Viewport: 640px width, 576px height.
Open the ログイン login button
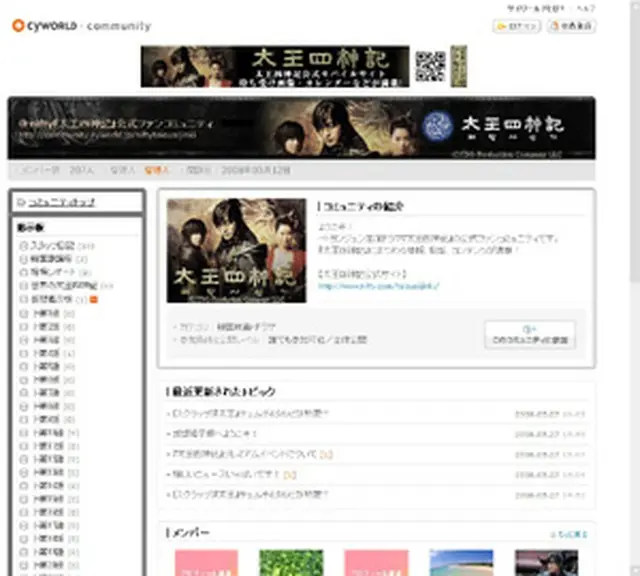pyautogui.click(x=517, y=26)
